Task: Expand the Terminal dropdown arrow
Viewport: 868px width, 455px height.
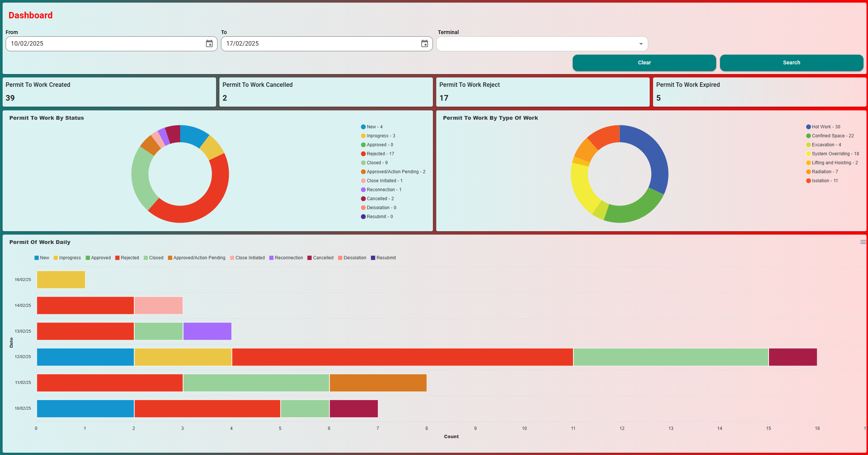Action: coord(641,44)
